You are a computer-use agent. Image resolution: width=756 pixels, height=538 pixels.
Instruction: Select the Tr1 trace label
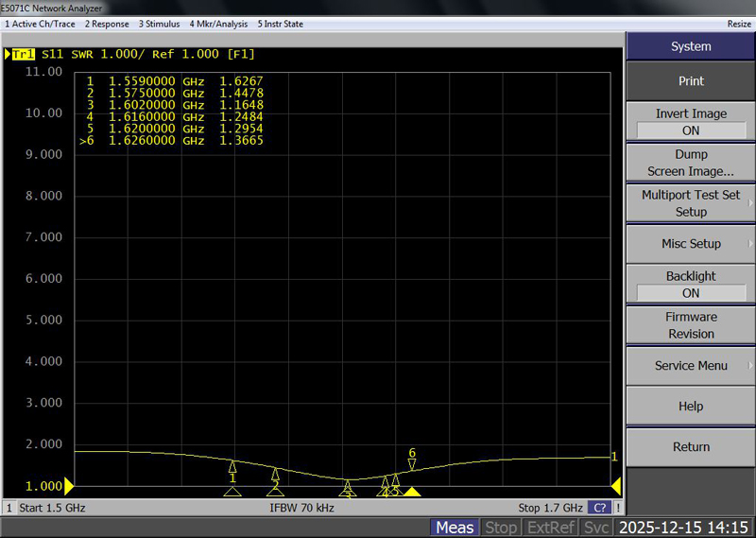click(x=24, y=55)
